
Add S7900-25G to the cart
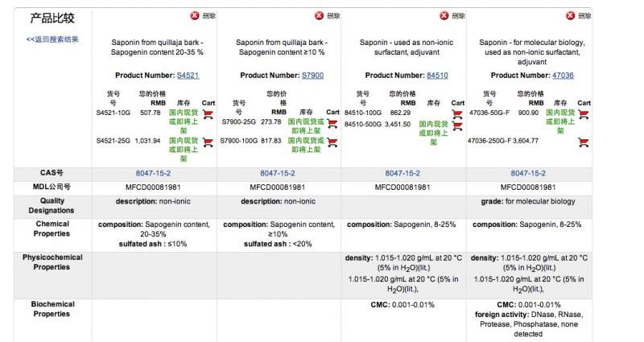tap(332, 124)
